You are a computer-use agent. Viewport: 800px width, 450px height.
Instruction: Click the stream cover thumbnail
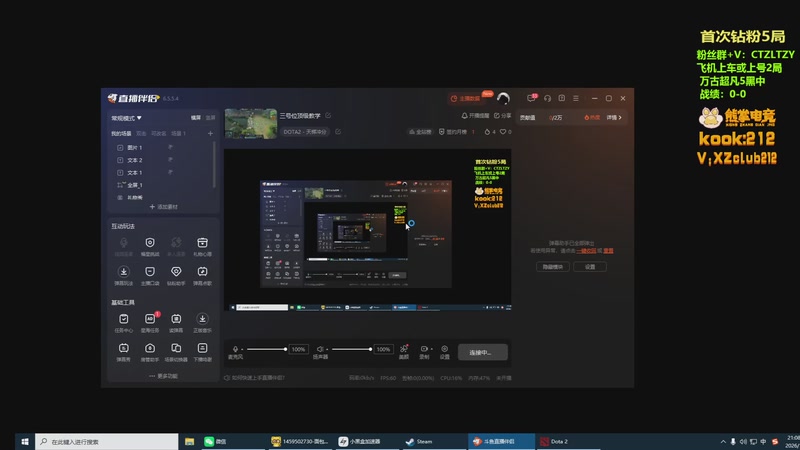251,123
